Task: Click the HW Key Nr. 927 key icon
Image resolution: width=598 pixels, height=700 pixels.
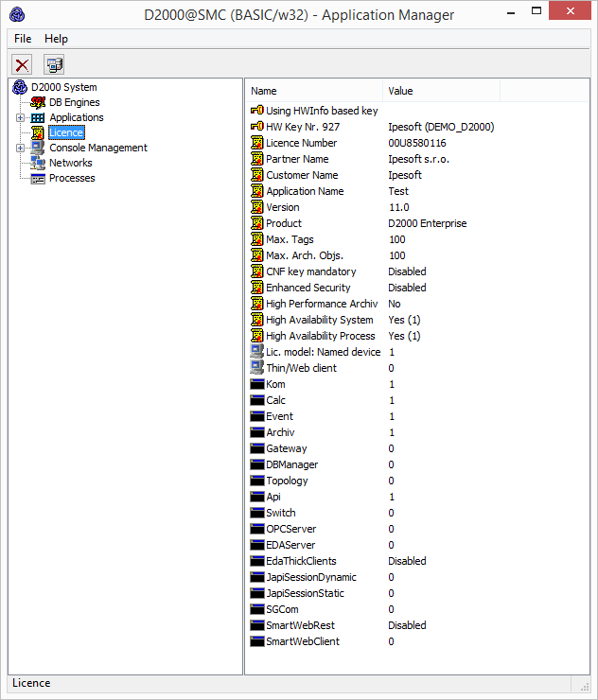Action: (256, 127)
